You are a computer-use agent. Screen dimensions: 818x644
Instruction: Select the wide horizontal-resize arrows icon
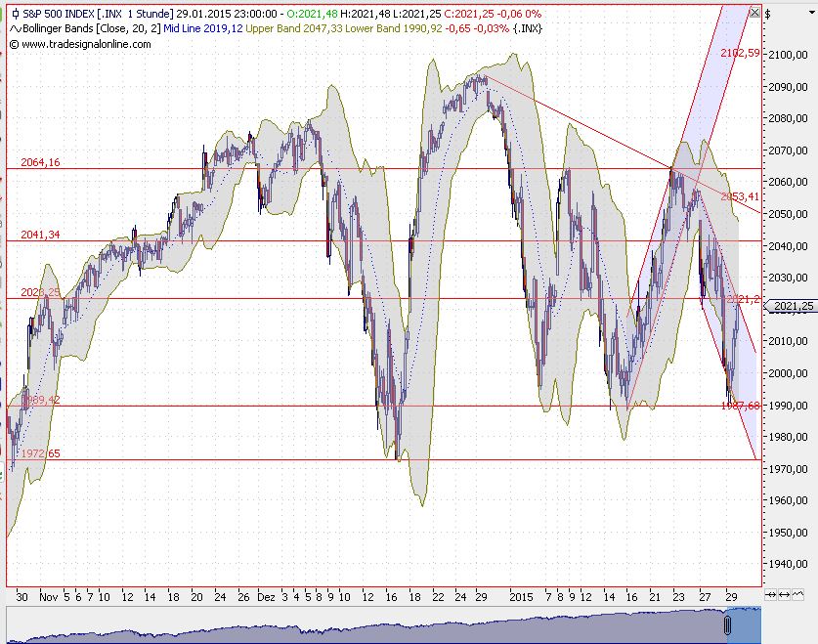coord(783,594)
